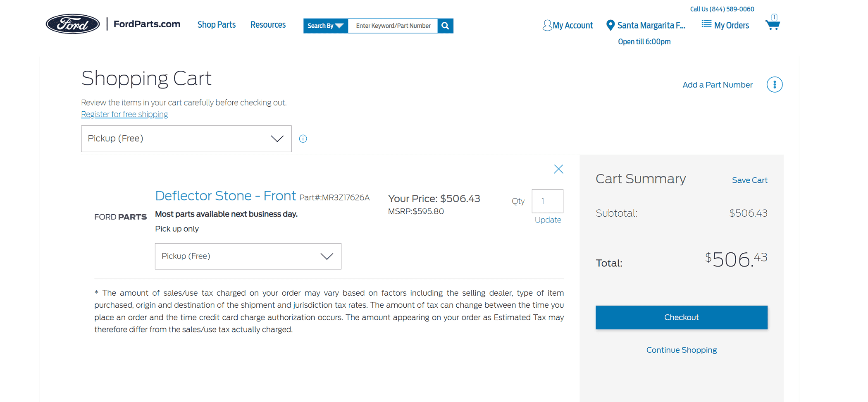This screenshot has height=402, width=868.
Task: Click the pickup info circle icon
Action: pos(303,139)
